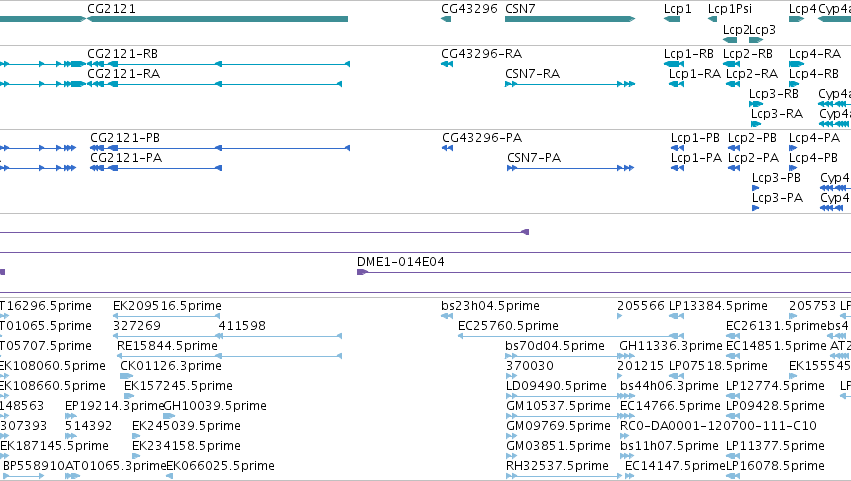
Task: Click the DME1-014E04 feature label
Action: click(x=401, y=262)
